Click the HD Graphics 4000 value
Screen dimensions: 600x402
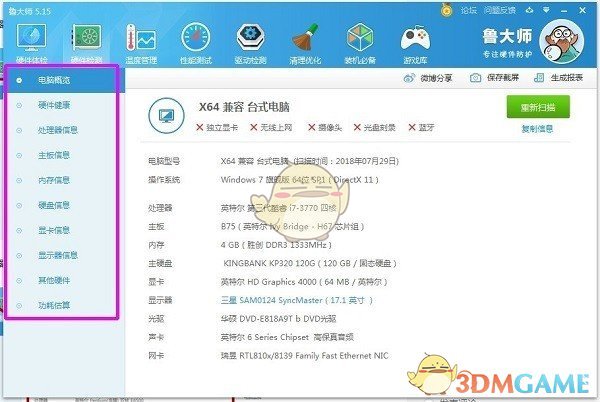(304, 282)
